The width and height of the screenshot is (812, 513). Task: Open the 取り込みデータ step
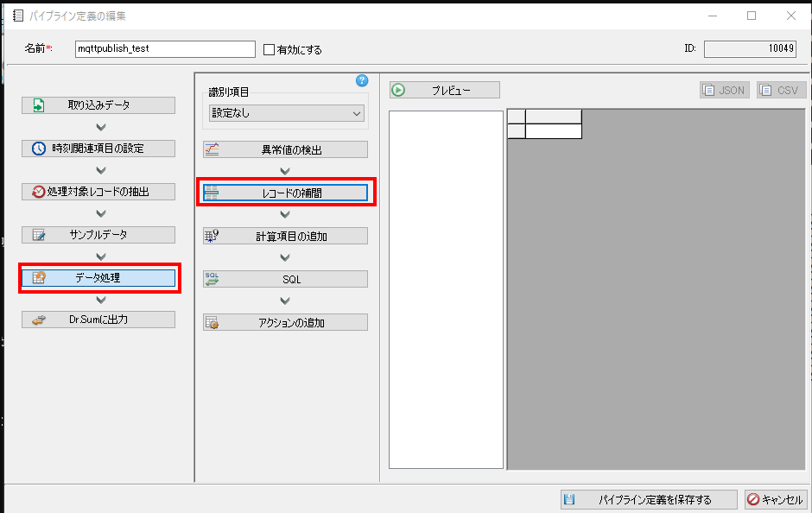[98, 105]
